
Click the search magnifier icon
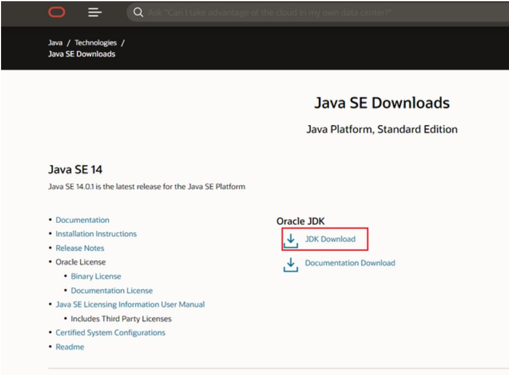pyautogui.click(x=138, y=12)
